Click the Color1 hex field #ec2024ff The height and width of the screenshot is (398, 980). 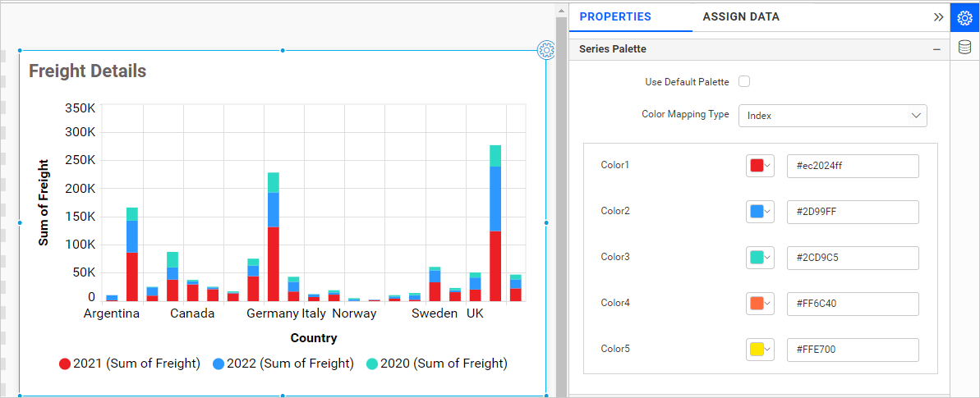click(x=853, y=166)
